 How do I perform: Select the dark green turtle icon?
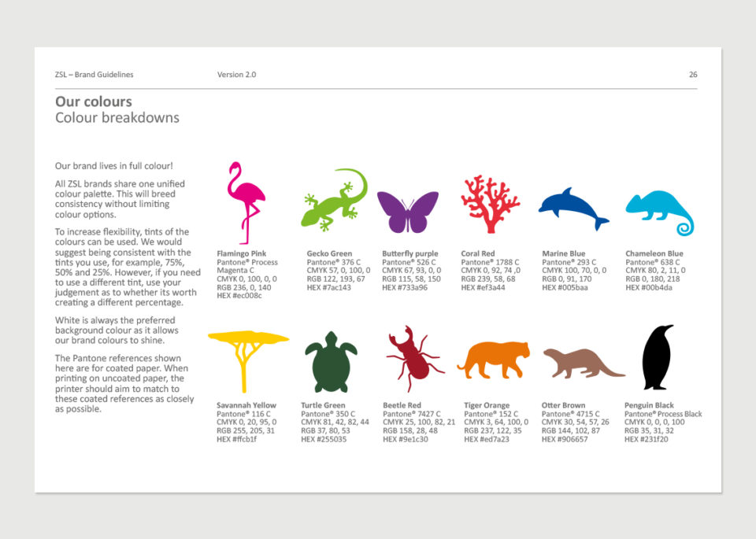point(331,362)
